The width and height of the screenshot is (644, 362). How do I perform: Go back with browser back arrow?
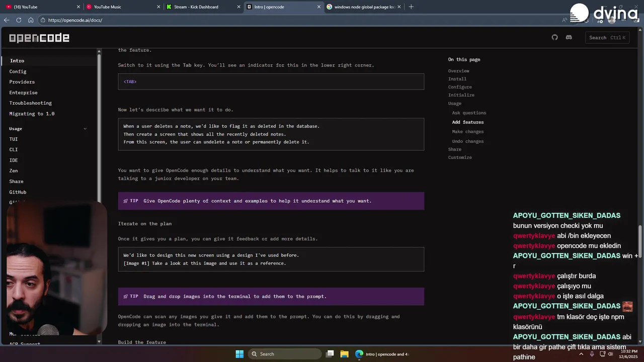tap(7, 20)
